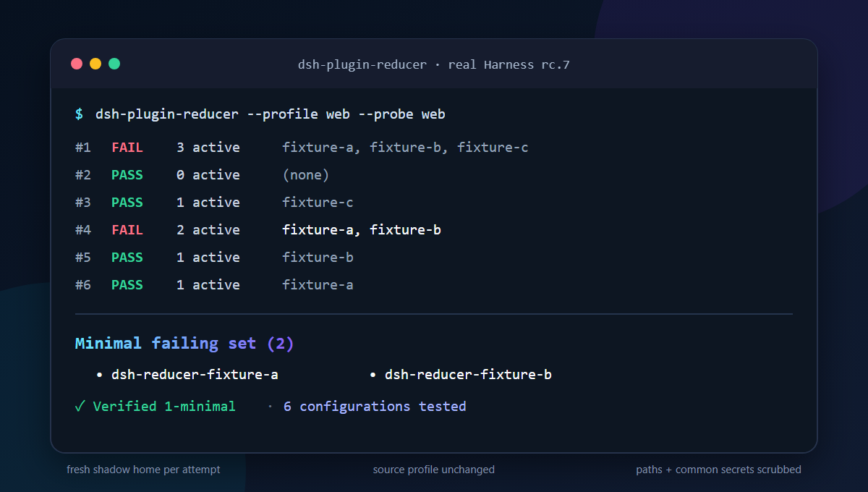Click 'fixture-c' in row #3

pos(318,203)
